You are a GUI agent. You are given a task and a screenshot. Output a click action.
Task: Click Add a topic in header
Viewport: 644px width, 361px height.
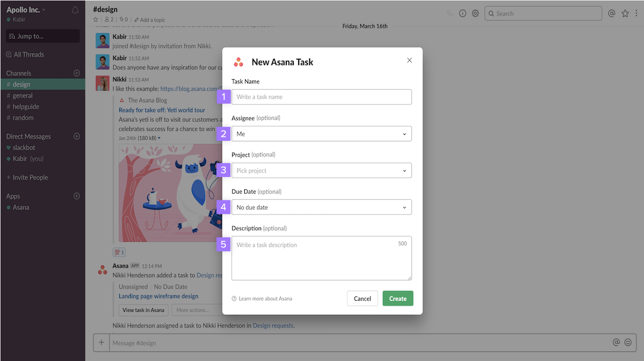[x=150, y=20]
